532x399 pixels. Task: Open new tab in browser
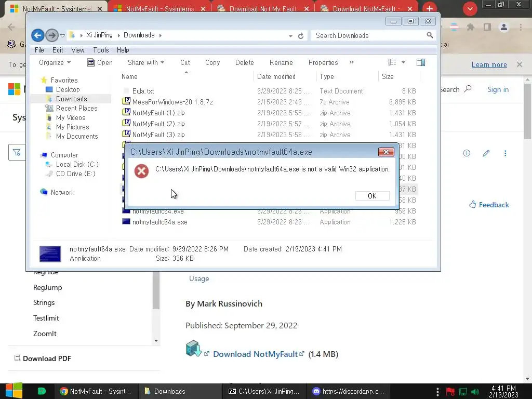pyautogui.click(x=430, y=8)
